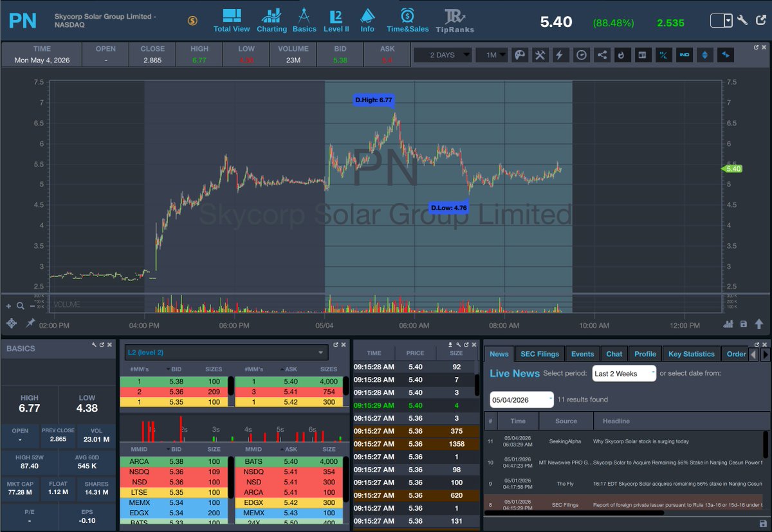
Task: Open the 1M interval dropdown
Action: (492, 55)
